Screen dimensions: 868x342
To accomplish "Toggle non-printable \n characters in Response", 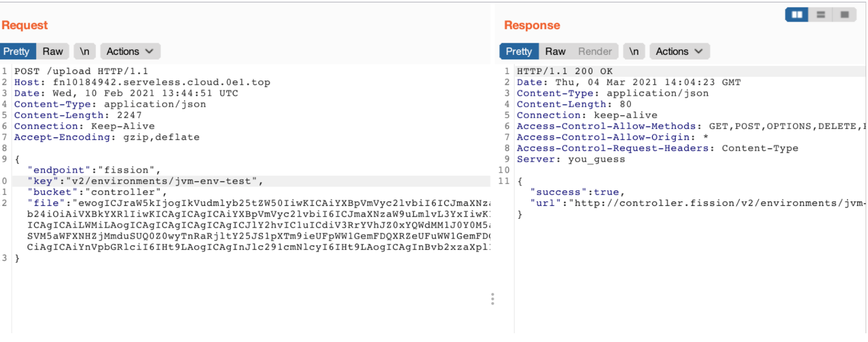I will coord(634,51).
